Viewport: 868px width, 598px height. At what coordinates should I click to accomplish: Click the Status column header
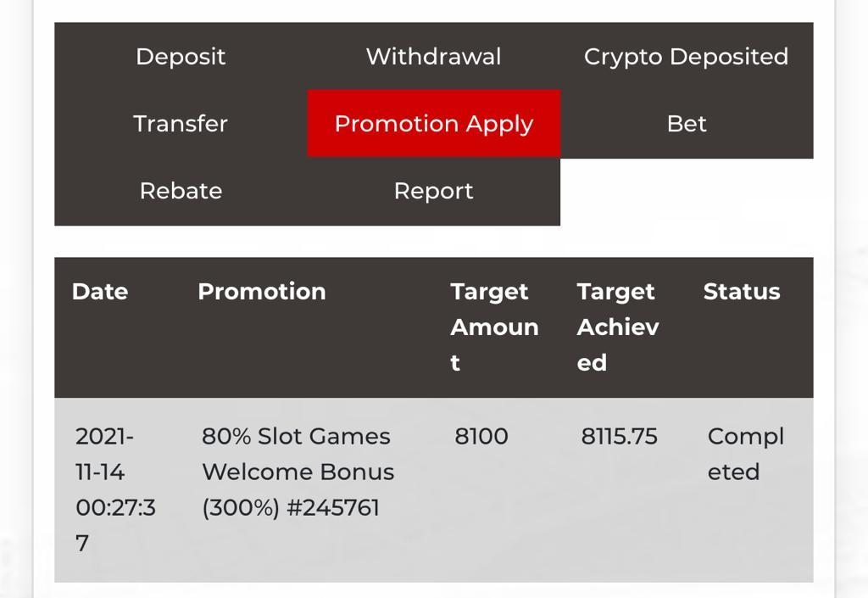pos(741,292)
